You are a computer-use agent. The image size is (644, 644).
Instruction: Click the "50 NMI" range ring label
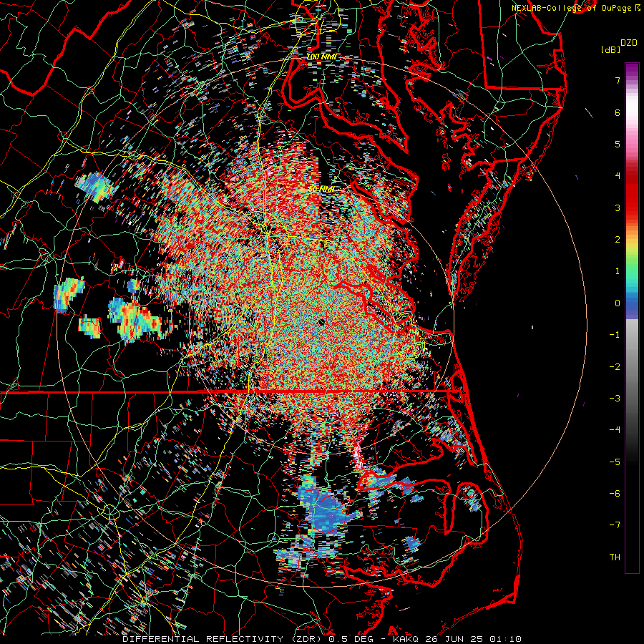(x=321, y=189)
